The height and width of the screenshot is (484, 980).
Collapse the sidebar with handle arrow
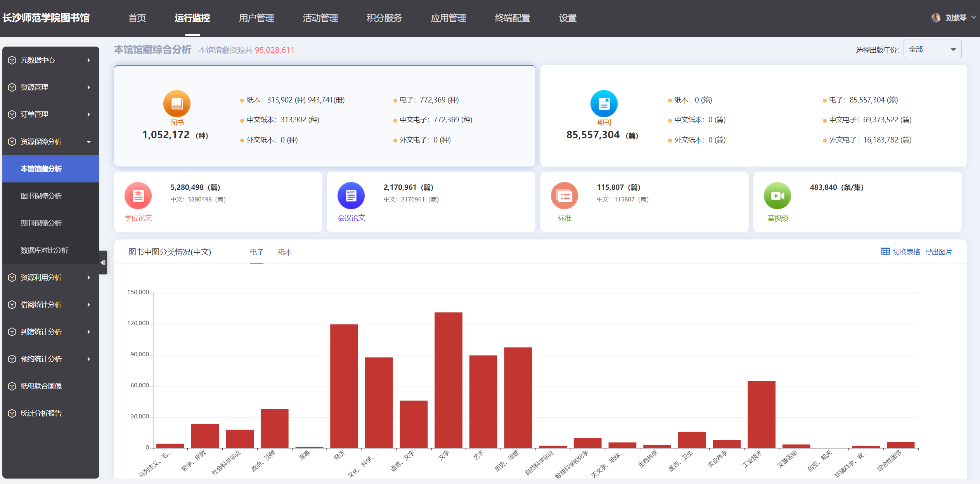(103, 262)
